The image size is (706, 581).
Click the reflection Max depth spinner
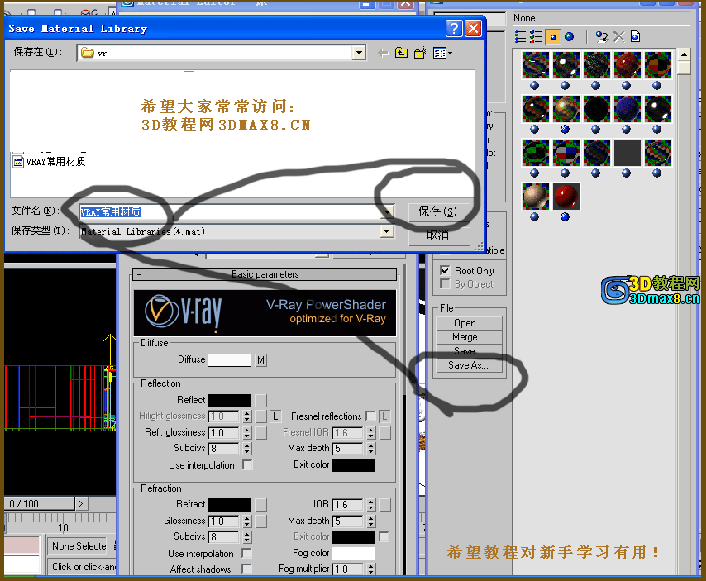click(x=371, y=449)
